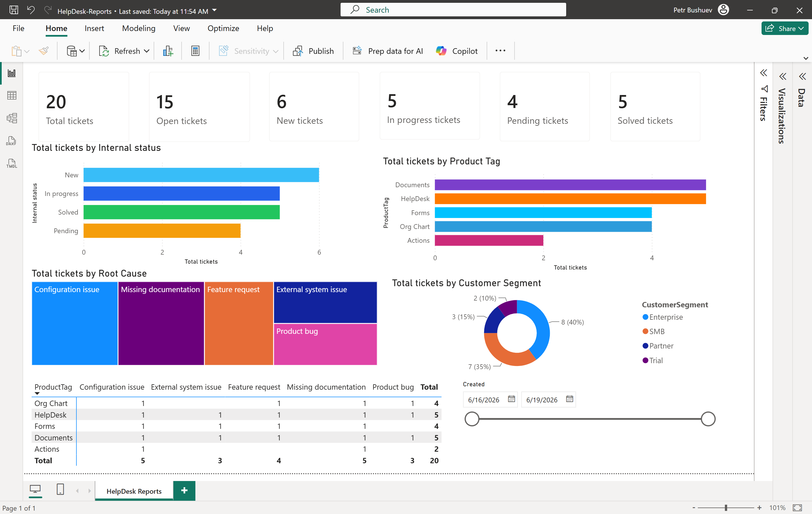Screen dimensions: 812x514
Task: Open more ribbon options ellipsis
Action: click(x=500, y=50)
